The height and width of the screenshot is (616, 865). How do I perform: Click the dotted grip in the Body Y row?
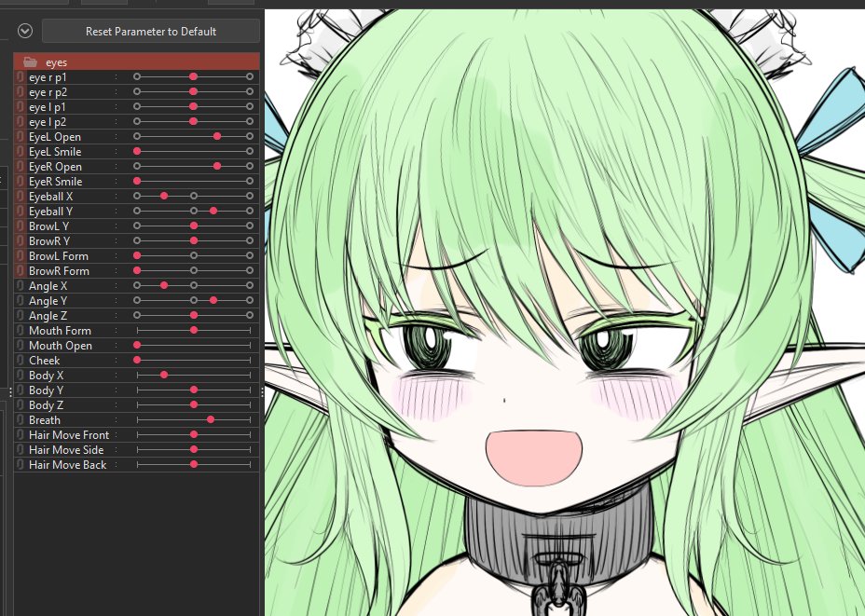(x=116, y=390)
